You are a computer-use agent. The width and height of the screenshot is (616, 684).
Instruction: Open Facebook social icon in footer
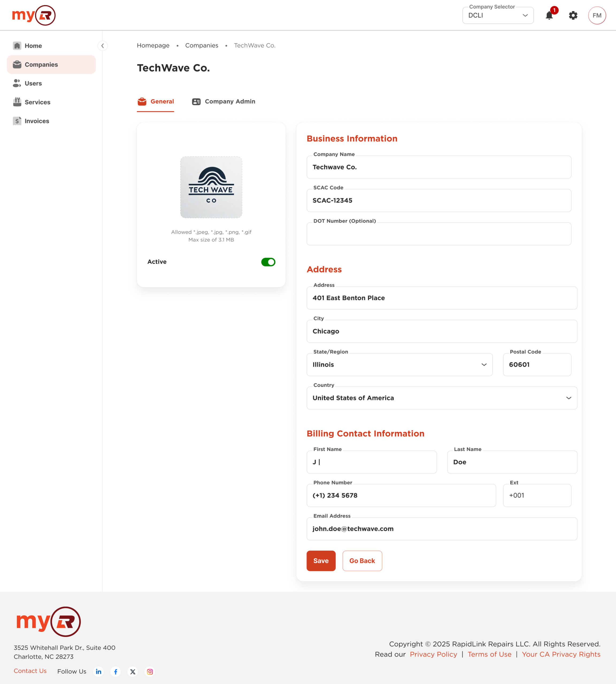116,671
